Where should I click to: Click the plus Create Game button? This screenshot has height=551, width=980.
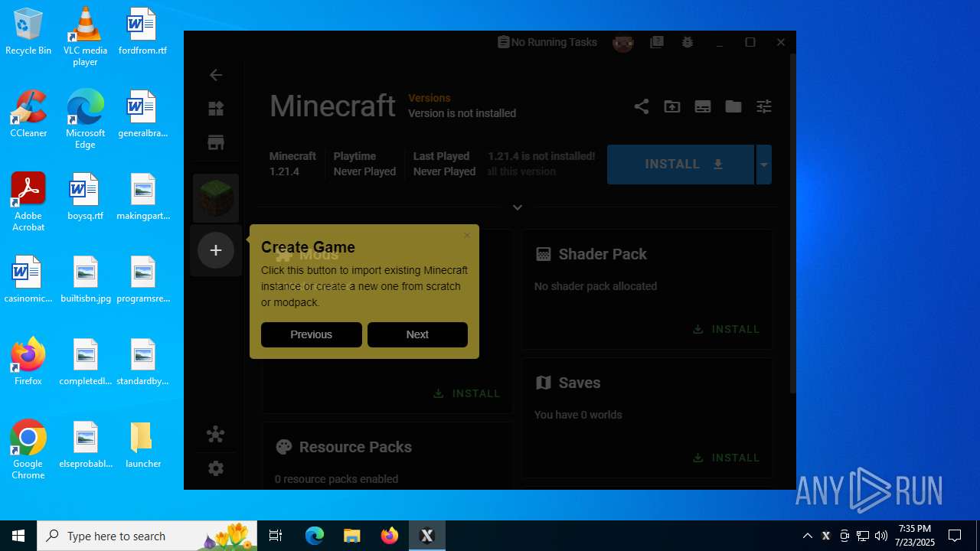coord(216,250)
